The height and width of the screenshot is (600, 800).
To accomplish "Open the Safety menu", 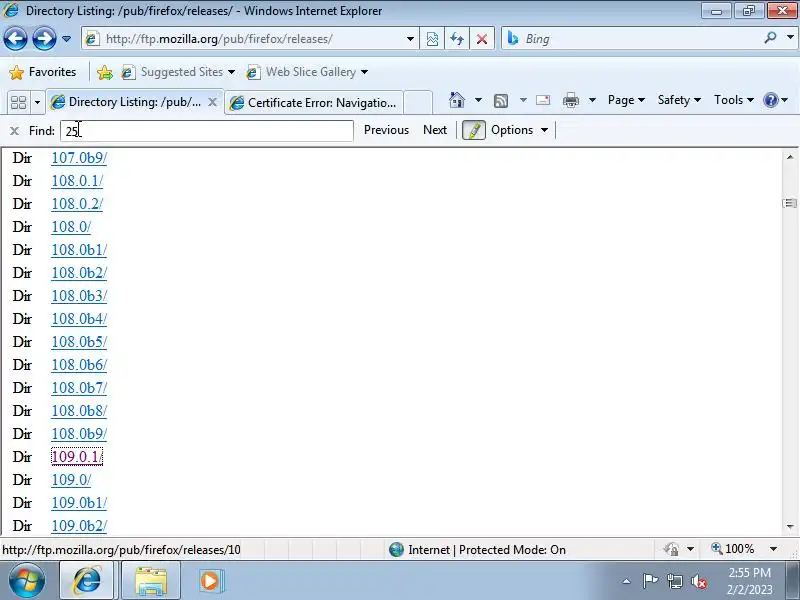I will (679, 100).
